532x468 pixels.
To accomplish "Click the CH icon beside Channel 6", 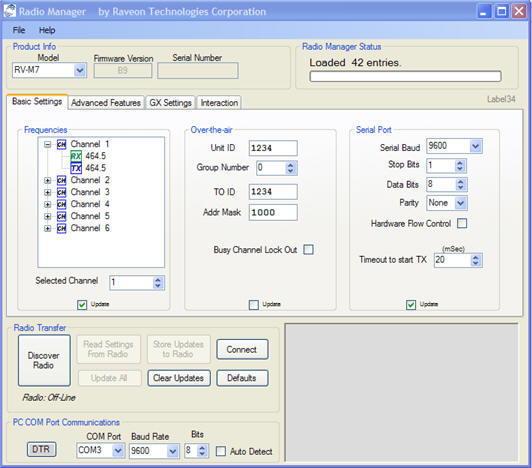I will [61, 228].
